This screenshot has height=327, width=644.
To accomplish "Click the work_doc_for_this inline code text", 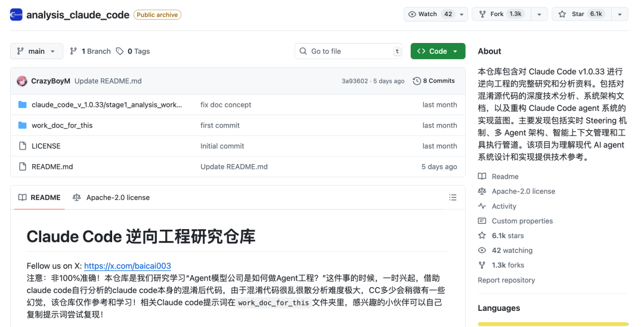I will 274,303.
